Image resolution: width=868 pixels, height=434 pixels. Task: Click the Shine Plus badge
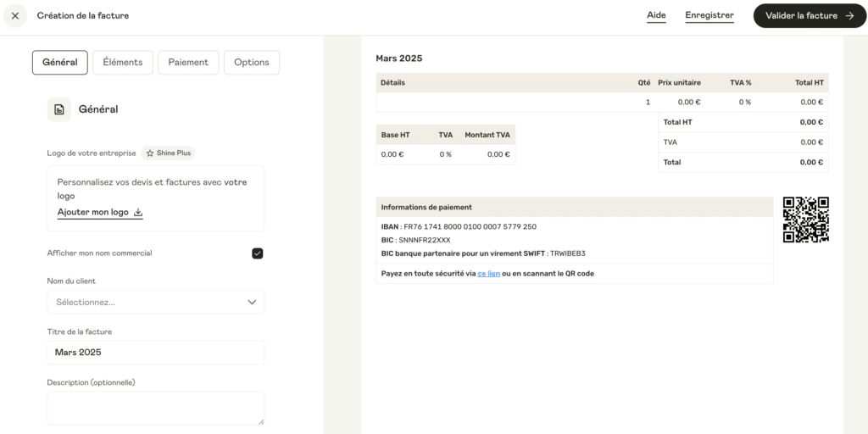[169, 153]
